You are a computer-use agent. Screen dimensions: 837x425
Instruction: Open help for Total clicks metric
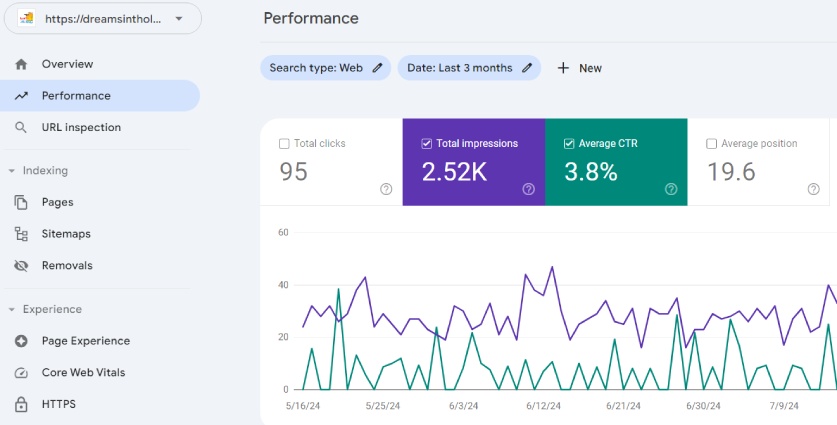click(386, 189)
